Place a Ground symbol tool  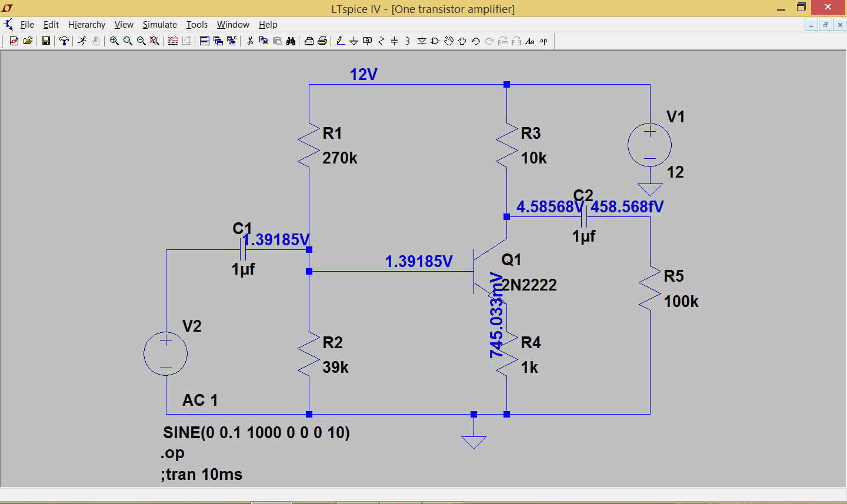pyautogui.click(x=354, y=41)
